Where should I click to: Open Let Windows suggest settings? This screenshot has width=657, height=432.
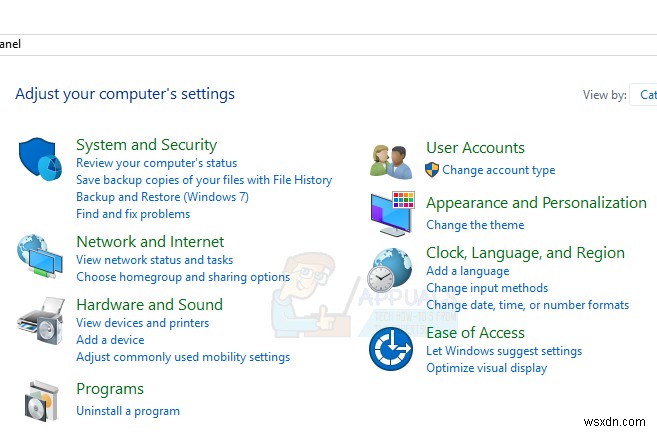[x=503, y=351]
